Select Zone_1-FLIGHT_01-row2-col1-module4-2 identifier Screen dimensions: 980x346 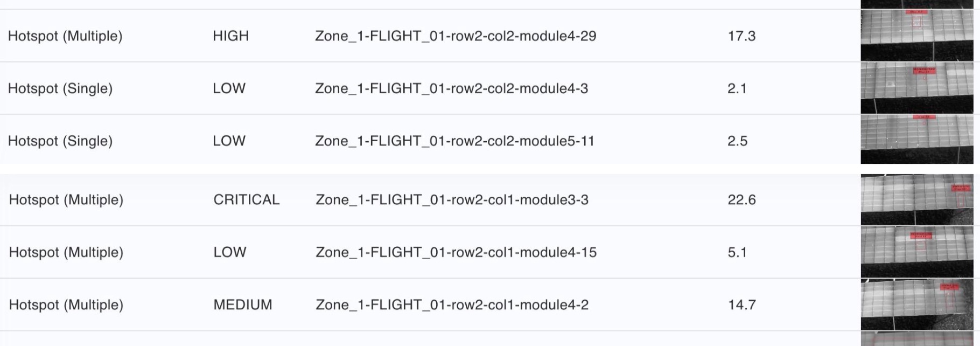[x=452, y=305]
